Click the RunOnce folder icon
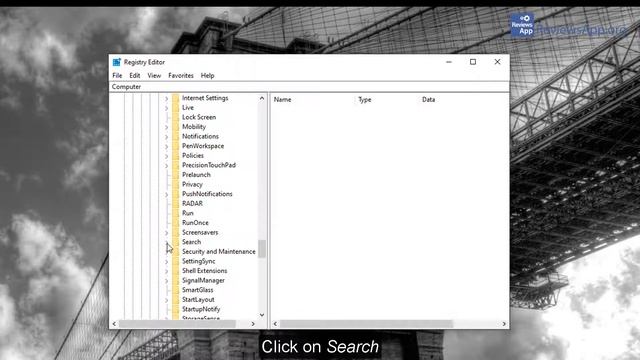This screenshot has height=360, width=640. point(176,223)
